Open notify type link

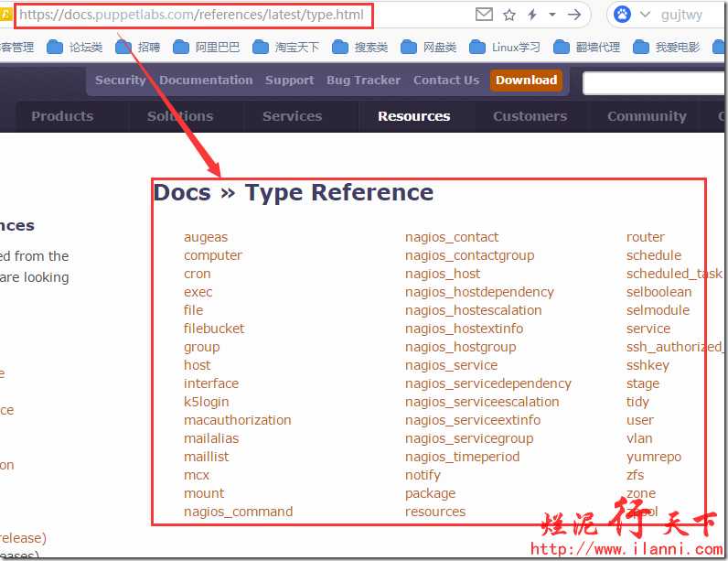tap(423, 475)
